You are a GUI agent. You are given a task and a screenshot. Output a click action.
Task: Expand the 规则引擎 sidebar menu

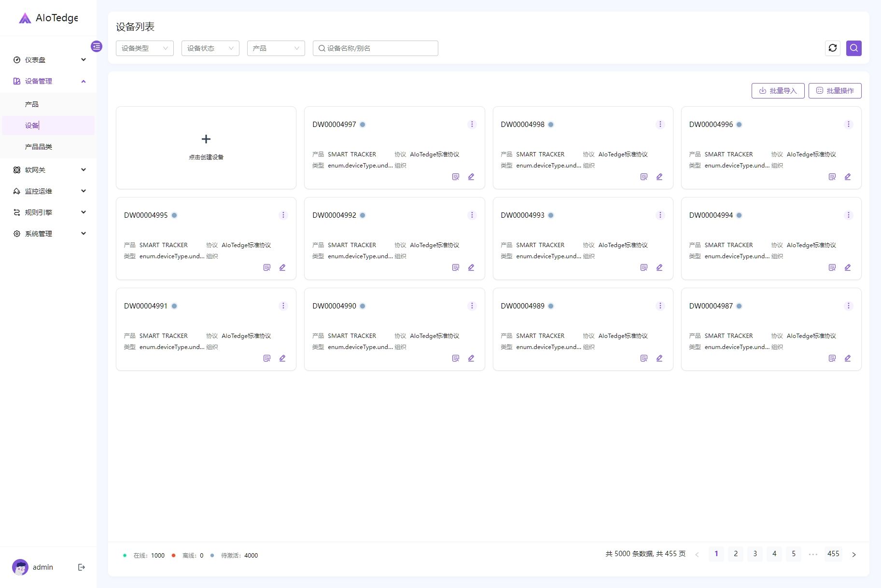(x=48, y=212)
